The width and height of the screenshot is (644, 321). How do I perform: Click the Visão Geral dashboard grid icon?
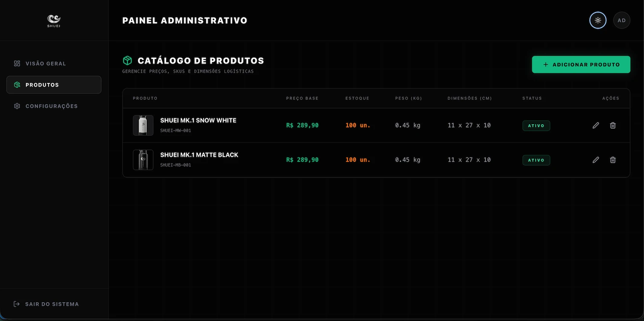click(17, 63)
